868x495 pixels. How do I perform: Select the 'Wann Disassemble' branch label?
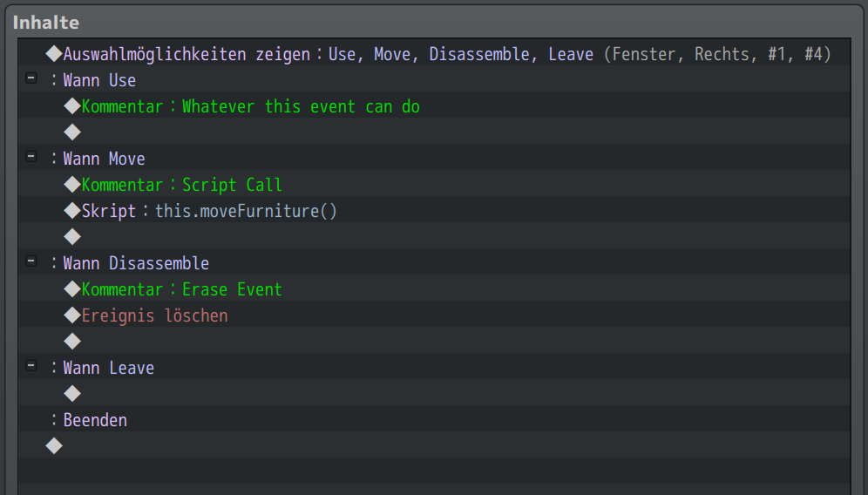(x=136, y=263)
